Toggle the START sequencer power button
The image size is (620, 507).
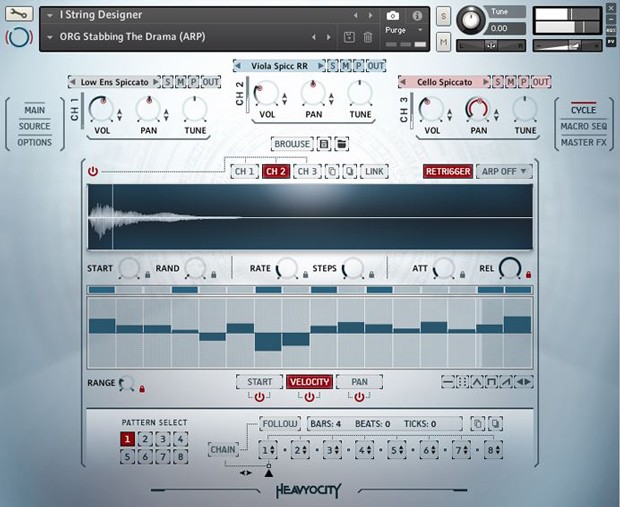(x=259, y=397)
